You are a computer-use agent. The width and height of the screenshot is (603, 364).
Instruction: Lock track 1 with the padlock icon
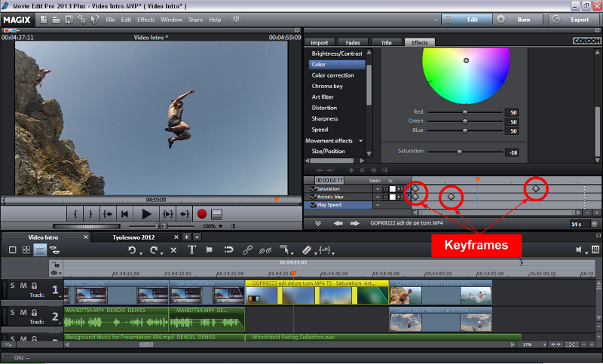(x=34, y=285)
